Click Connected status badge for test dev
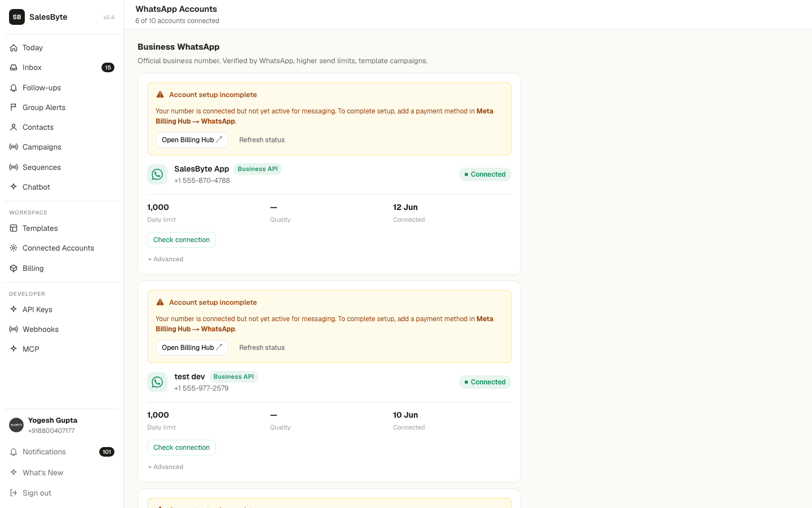The height and width of the screenshot is (508, 812). tap(485, 382)
